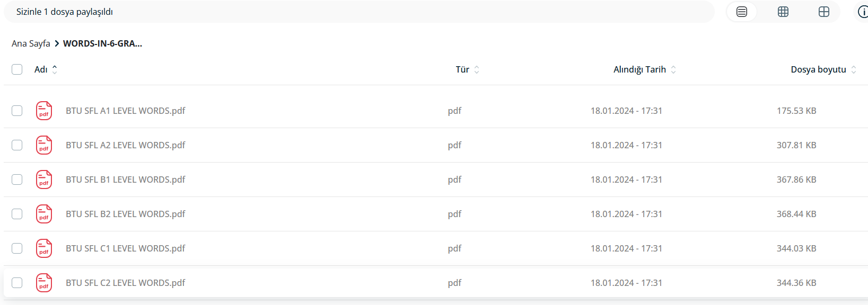Open BTU SFL B2 LEVEL WORDS.pdf

[x=126, y=214]
